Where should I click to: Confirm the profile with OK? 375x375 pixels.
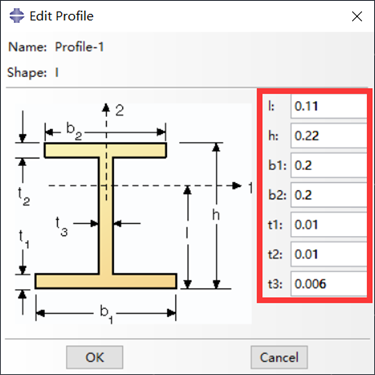click(x=95, y=357)
